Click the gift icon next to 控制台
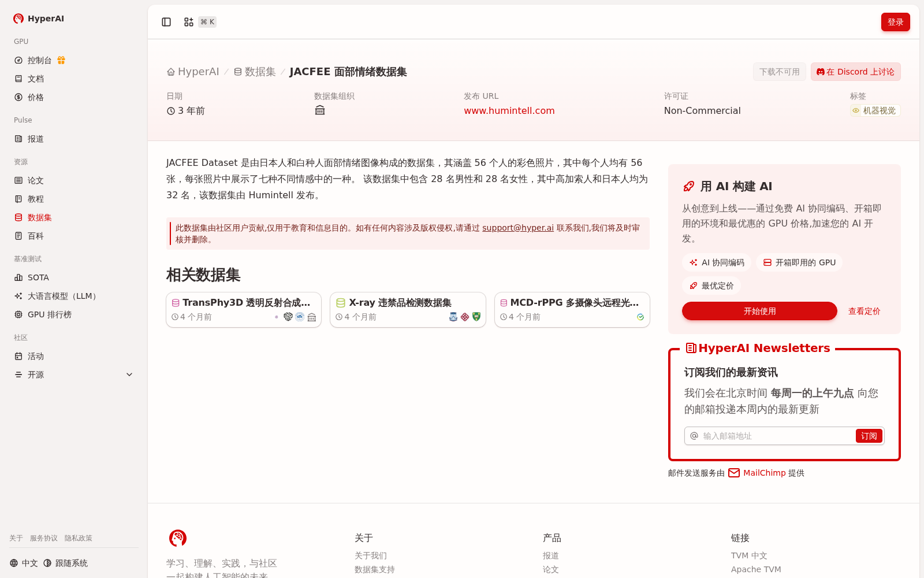Viewport: 924px width, 578px height. coord(61,60)
